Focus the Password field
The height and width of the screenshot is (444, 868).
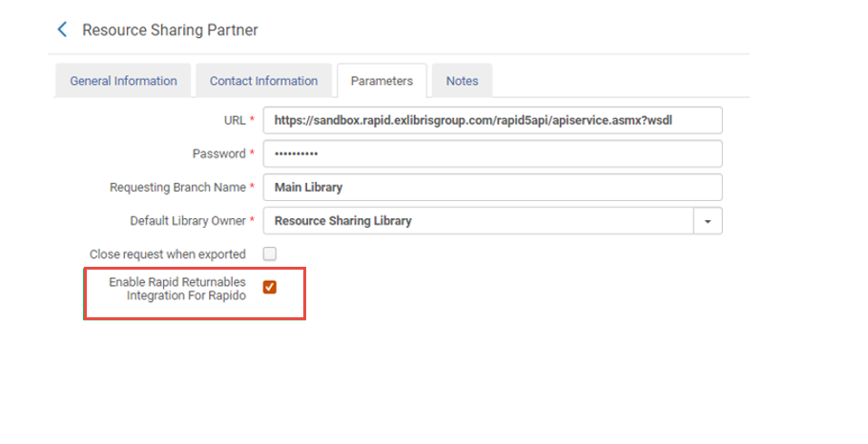(x=492, y=153)
